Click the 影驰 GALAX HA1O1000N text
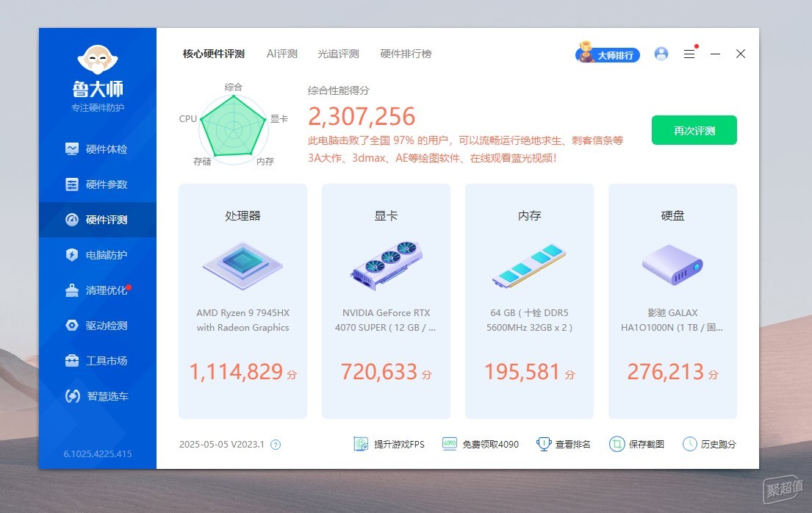The height and width of the screenshot is (513, 812). tap(672, 320)
